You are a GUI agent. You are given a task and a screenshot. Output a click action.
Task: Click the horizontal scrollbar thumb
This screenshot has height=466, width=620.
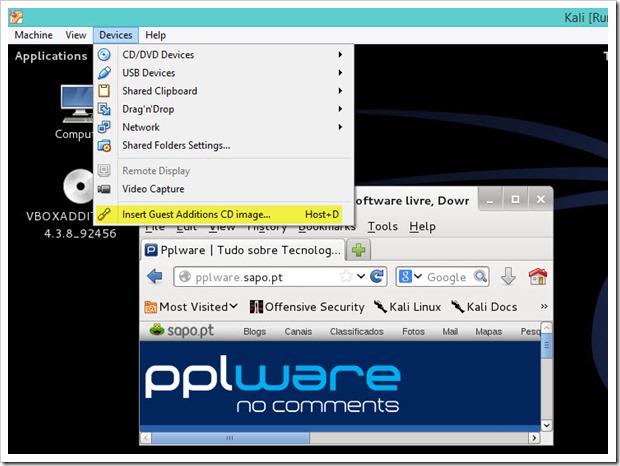[231, 438]
